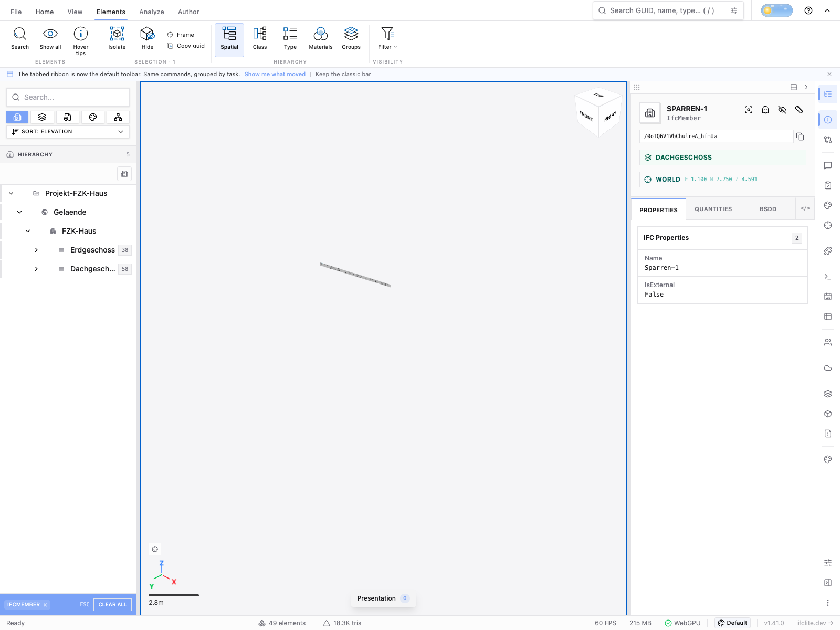
Task: Collapse the FZK-Haus building node
Action: 28,231
